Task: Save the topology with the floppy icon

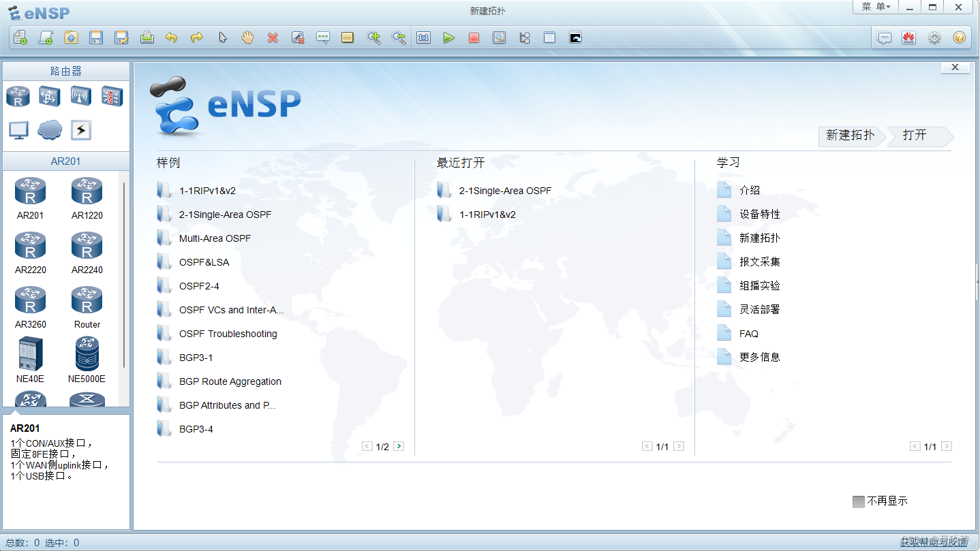Action: pyautogui.click(x=96, y=37)
